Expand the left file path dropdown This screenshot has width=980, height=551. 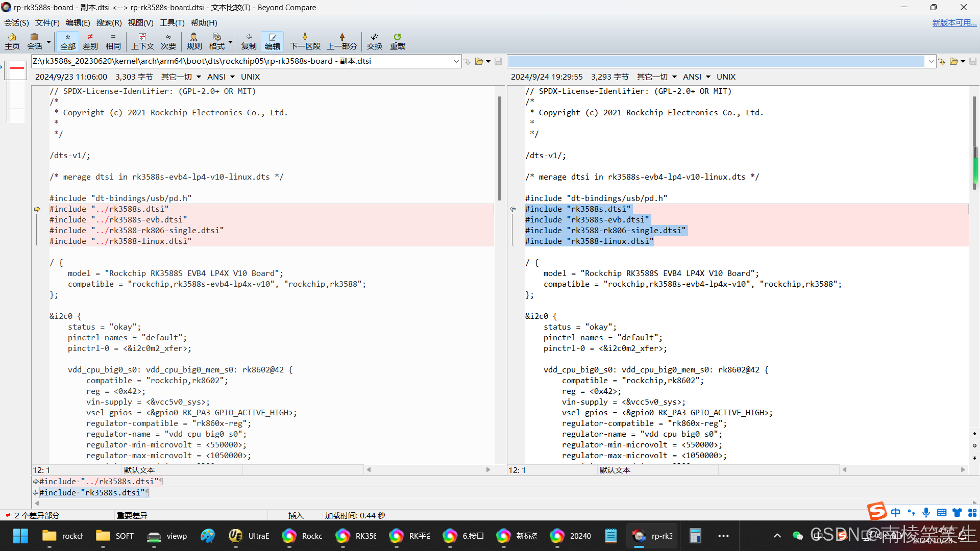(x=456, y=61)
